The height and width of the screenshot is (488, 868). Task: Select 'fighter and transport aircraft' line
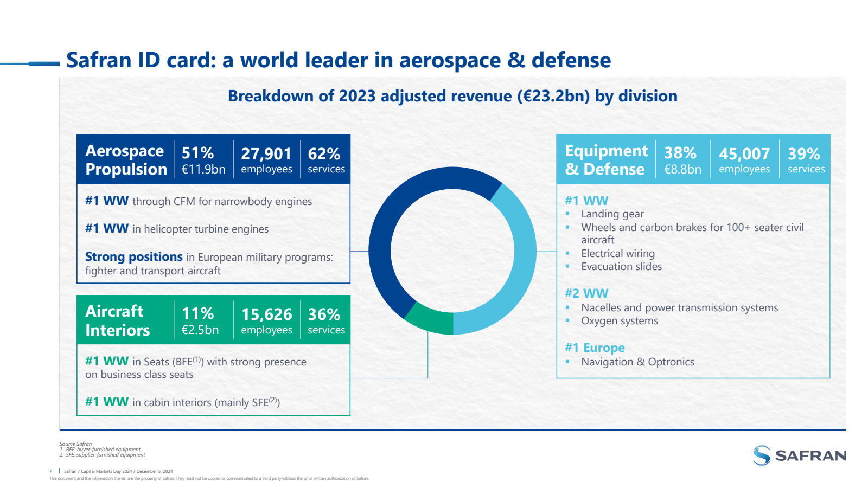coord(153,271)
